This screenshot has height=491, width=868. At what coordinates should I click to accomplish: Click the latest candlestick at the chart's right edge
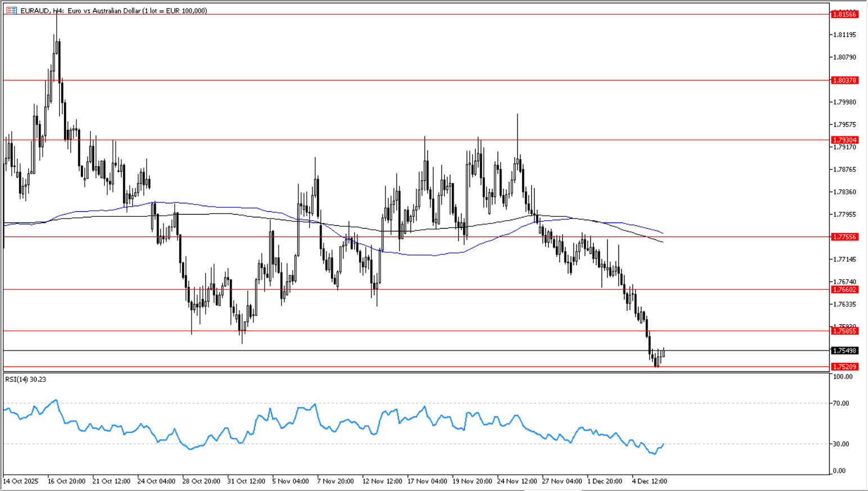(664, 352)
